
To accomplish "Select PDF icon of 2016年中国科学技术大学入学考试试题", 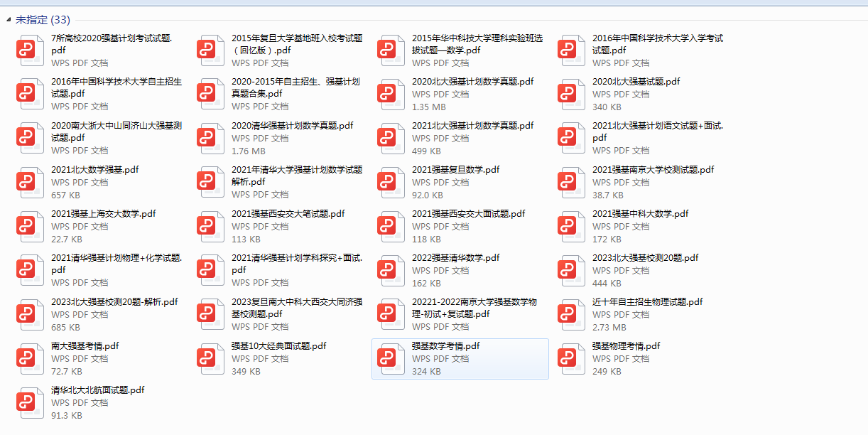I will 571,50.
